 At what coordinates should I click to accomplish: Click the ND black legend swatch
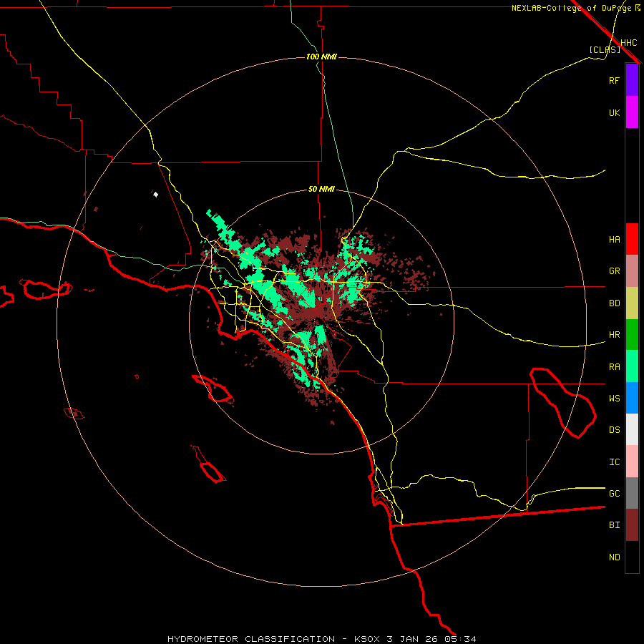click(x=632, y=557)
